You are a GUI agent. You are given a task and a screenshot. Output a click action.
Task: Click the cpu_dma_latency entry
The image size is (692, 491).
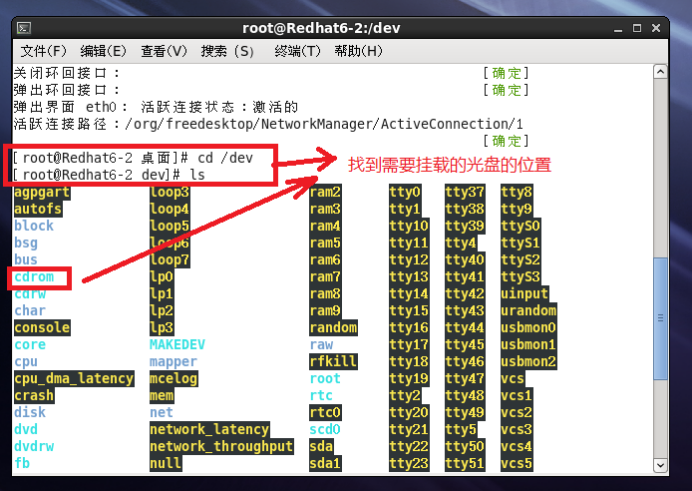(x=74, y=379)
